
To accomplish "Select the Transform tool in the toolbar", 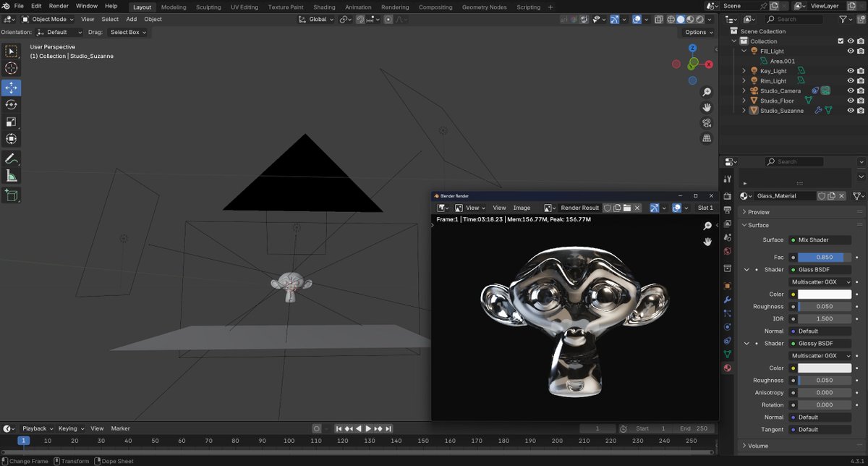I will 11,139.
